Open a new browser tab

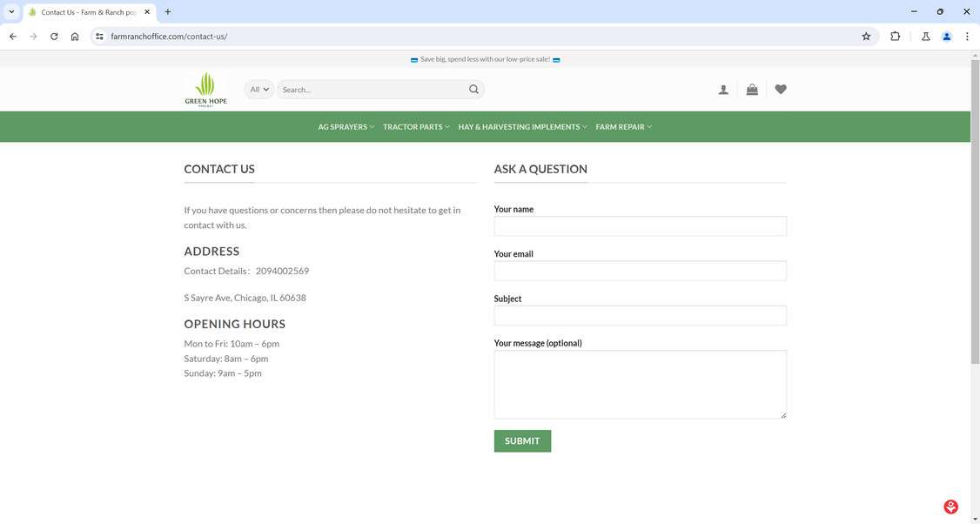tap(168, 12)
